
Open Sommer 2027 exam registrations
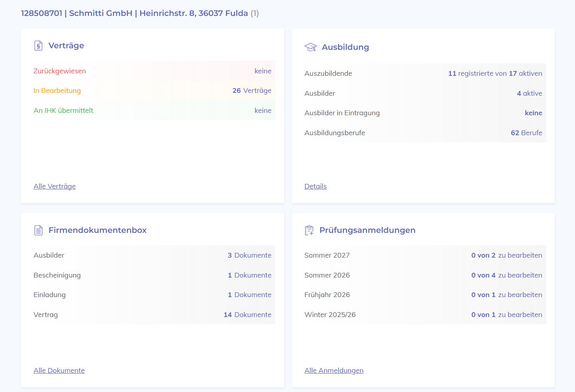tap(423, 255)
